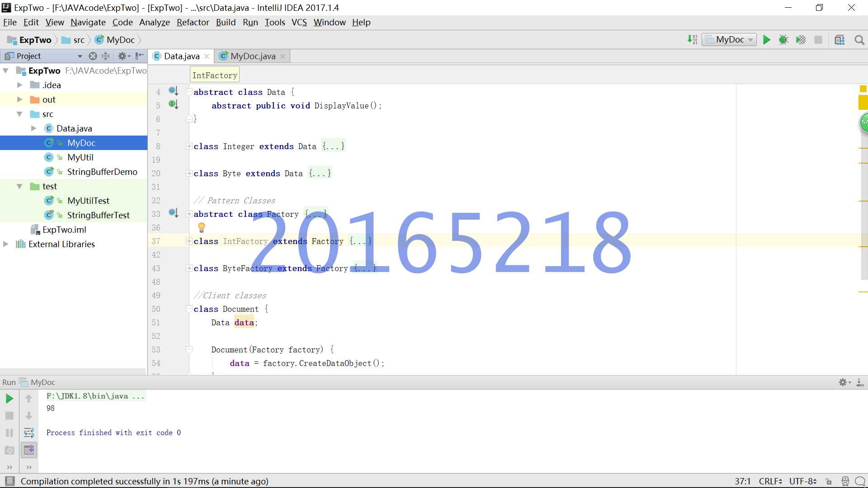Viewport: 868px width, 488px height.
Task: Select StringBufferDemo in project tree
Action: point(102,172)
